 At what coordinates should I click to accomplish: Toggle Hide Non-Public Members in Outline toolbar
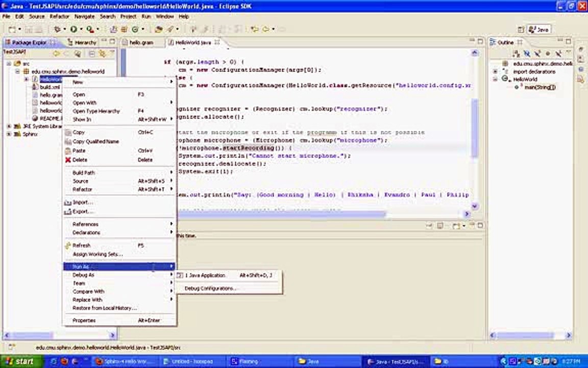pyautogui.click(x=548, y=54)
